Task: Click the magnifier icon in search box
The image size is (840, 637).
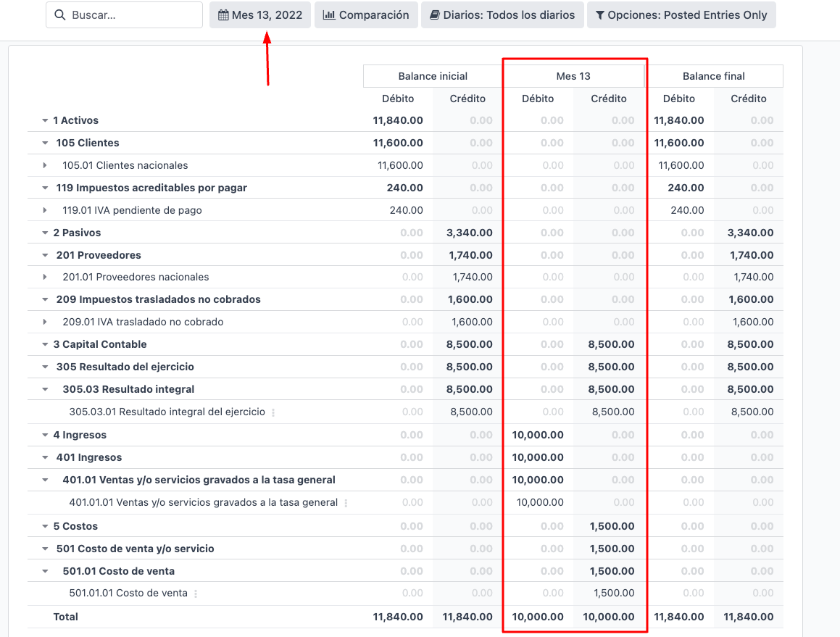Action: click(59, 15)
